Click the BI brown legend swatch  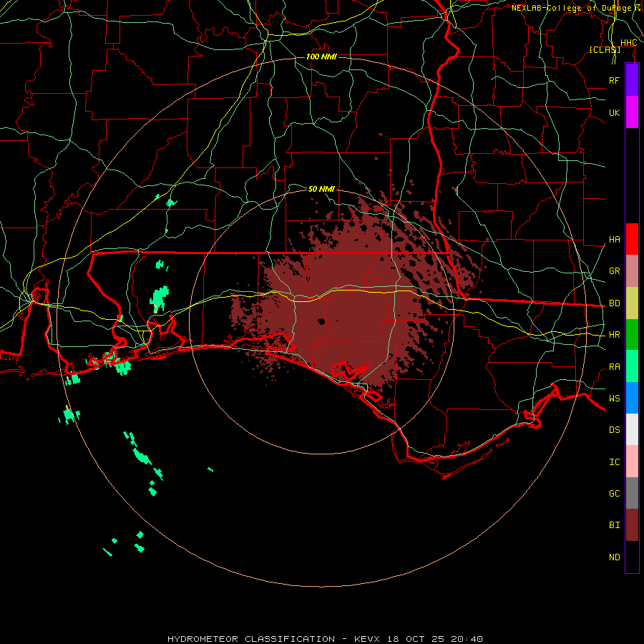pyautogui.click(x=632, y=525)
